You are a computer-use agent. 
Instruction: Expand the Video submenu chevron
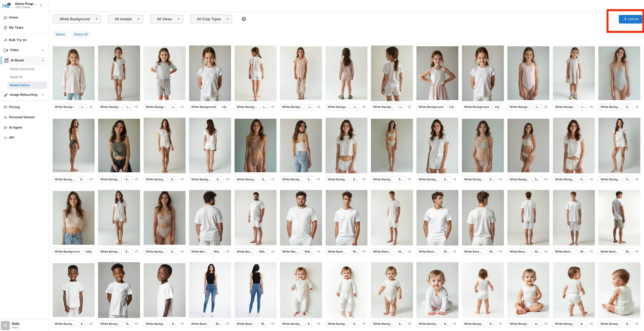(42, 50)
